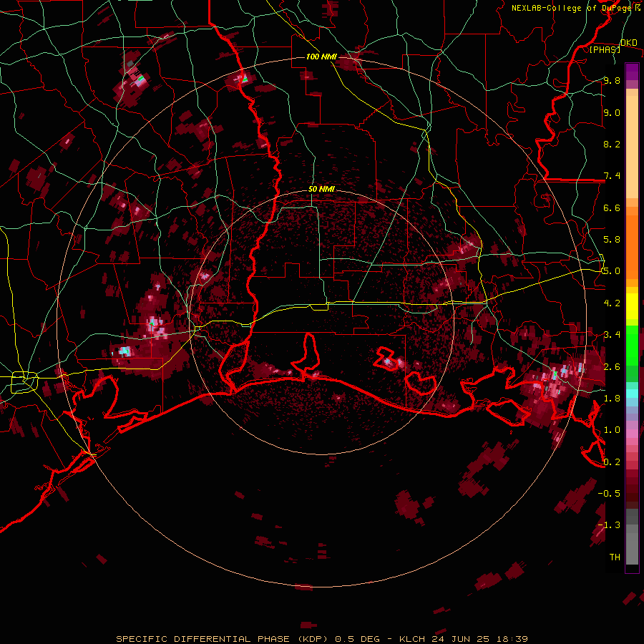The height and width of the screenshot is (644, 644).
Task: Click the 1.0 value on the scale
Action: pyautogui.click(x=612, y=430)
